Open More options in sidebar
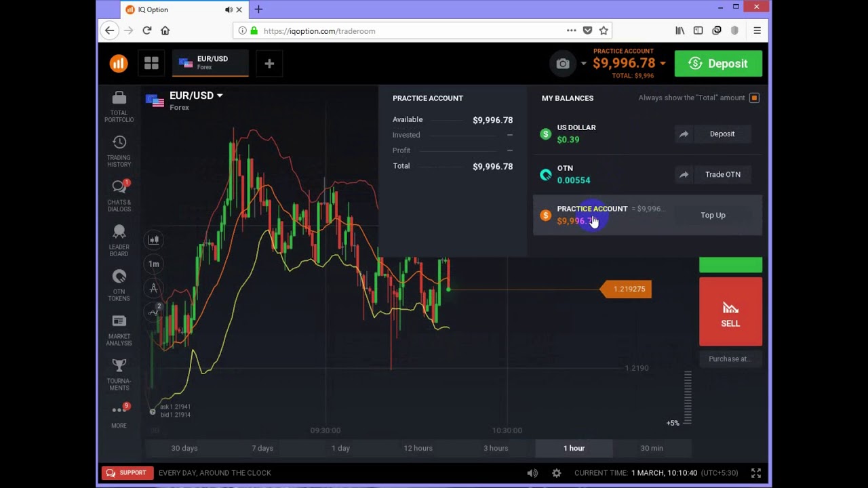Screen dimensions: 868x488 (119, 415)
